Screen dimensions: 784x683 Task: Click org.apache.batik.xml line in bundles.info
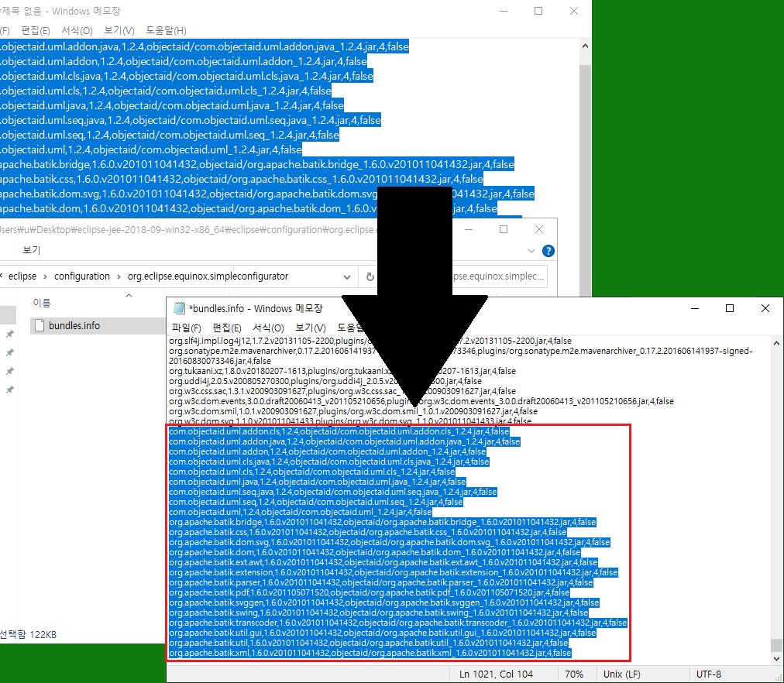[x=370, y=653]
